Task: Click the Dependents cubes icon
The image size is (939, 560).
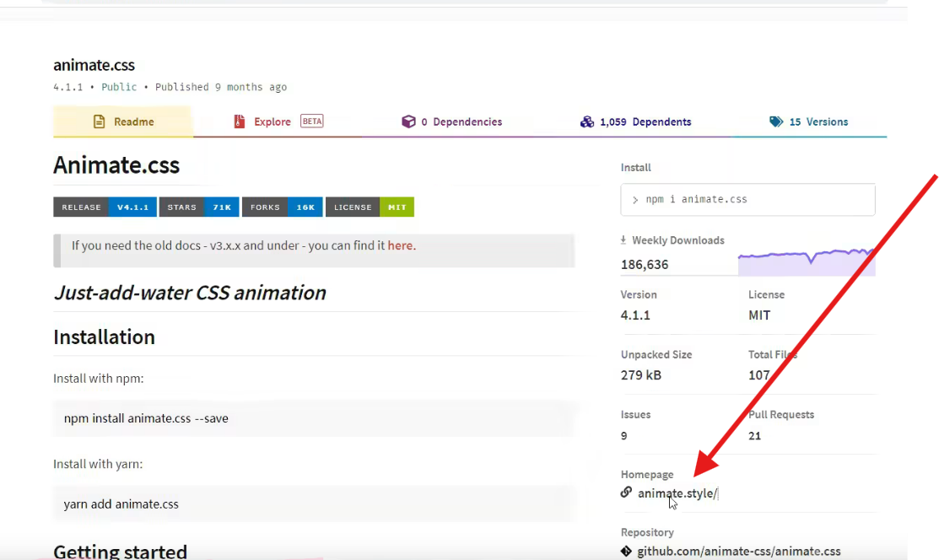Action: [x=587, y=121]
